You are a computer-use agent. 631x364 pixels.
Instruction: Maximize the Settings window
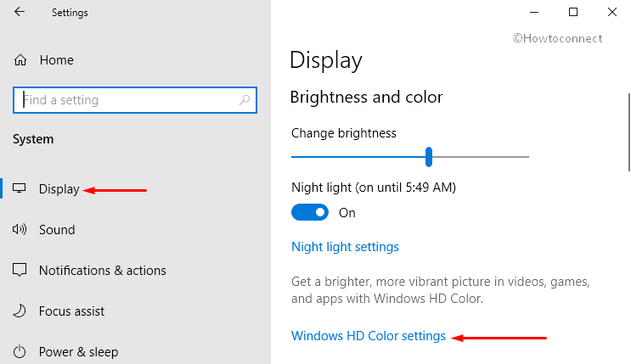573,12
